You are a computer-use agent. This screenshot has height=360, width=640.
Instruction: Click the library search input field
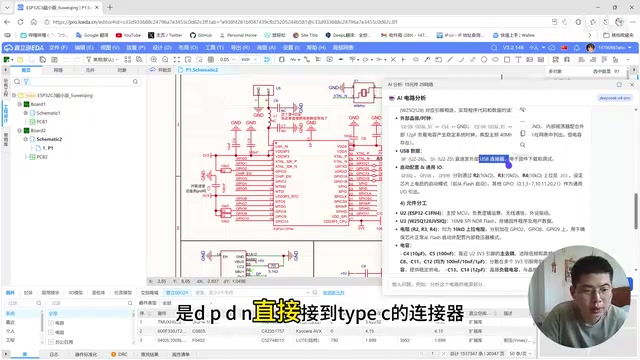point(251,293)
